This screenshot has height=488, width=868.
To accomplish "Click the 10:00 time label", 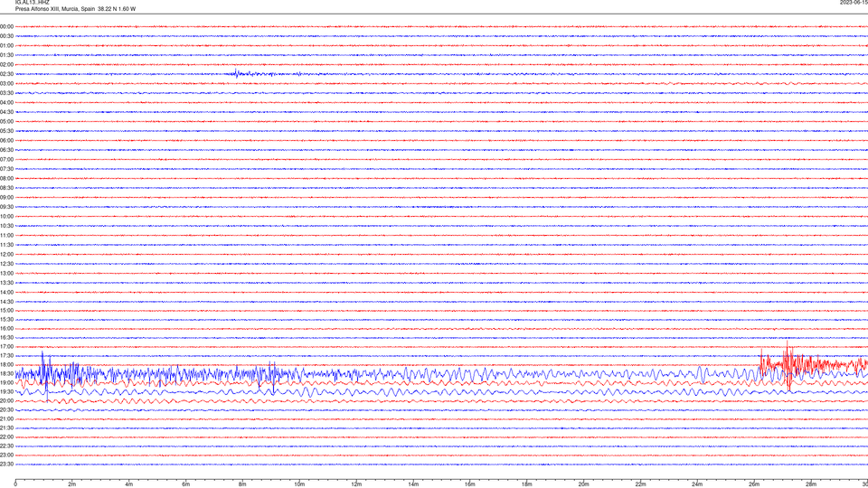I will tap(6, 216).
